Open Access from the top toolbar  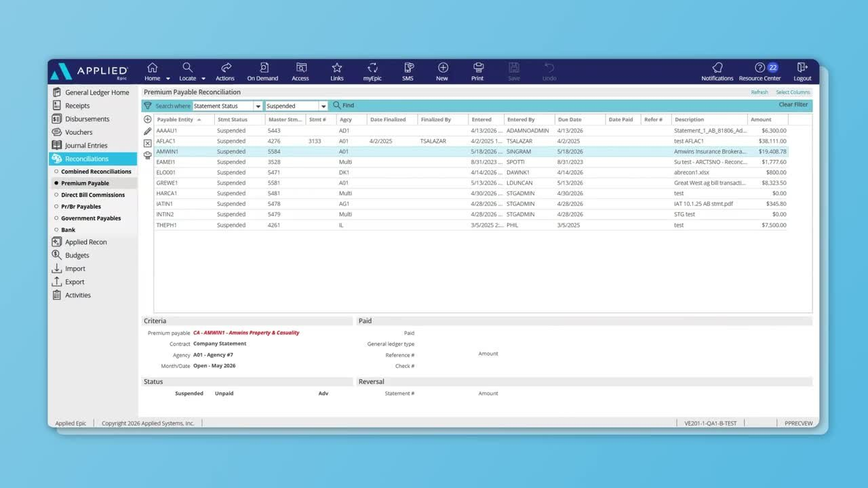[300, 72]
